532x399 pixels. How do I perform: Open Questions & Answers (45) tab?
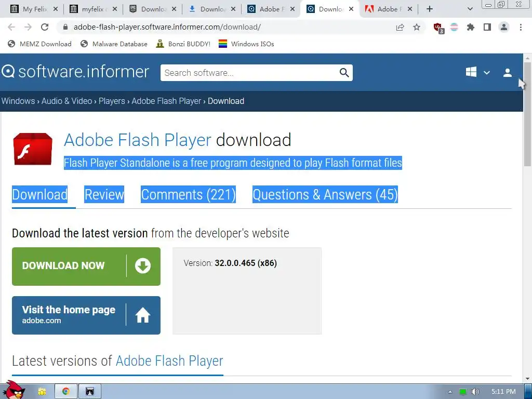pyautogui.click(x=325, y=195)
